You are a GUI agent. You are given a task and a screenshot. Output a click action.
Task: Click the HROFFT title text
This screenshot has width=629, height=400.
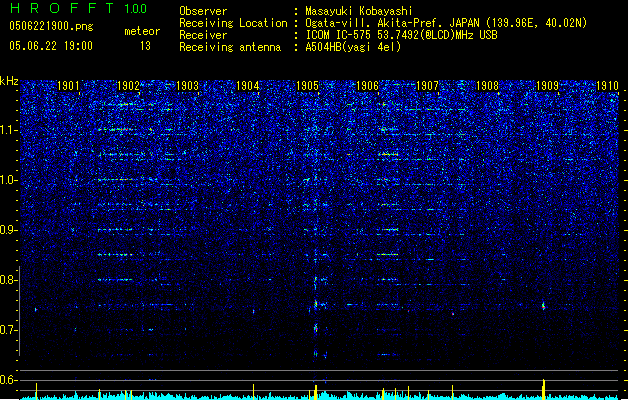(62, 8)
